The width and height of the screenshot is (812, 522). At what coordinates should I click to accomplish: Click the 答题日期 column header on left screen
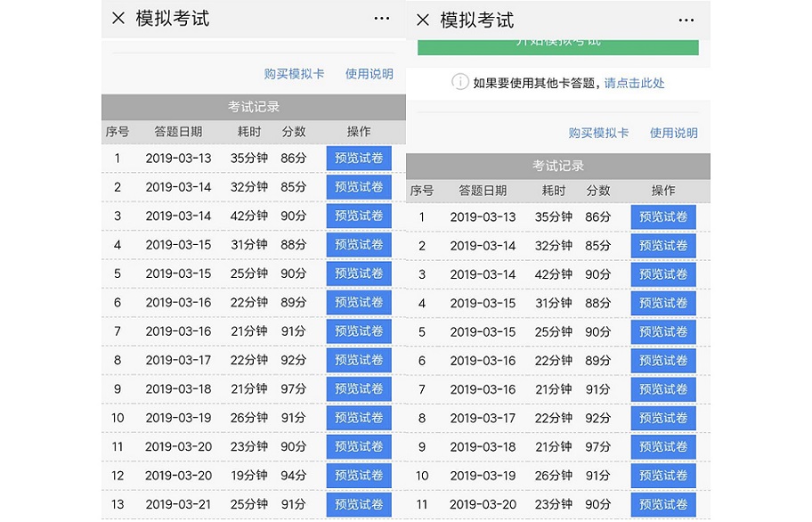[178, 132]
